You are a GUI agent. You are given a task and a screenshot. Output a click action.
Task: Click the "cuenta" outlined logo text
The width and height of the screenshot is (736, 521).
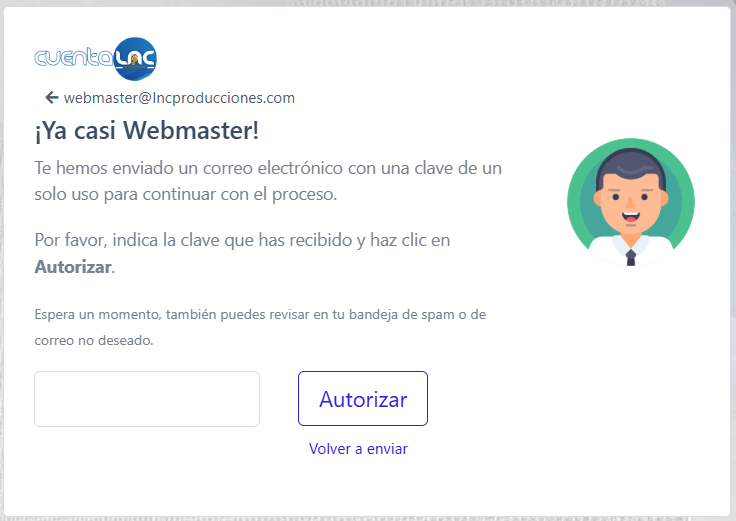tap(74, 59)
